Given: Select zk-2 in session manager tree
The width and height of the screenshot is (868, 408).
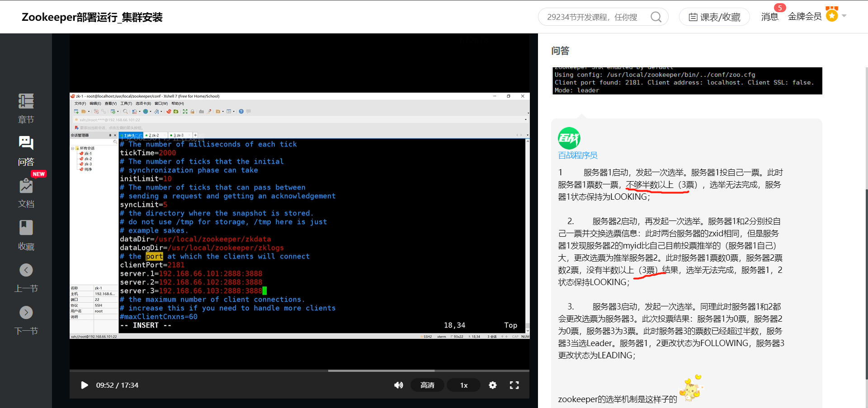Looking at the screenshot, I should point(85,159).
